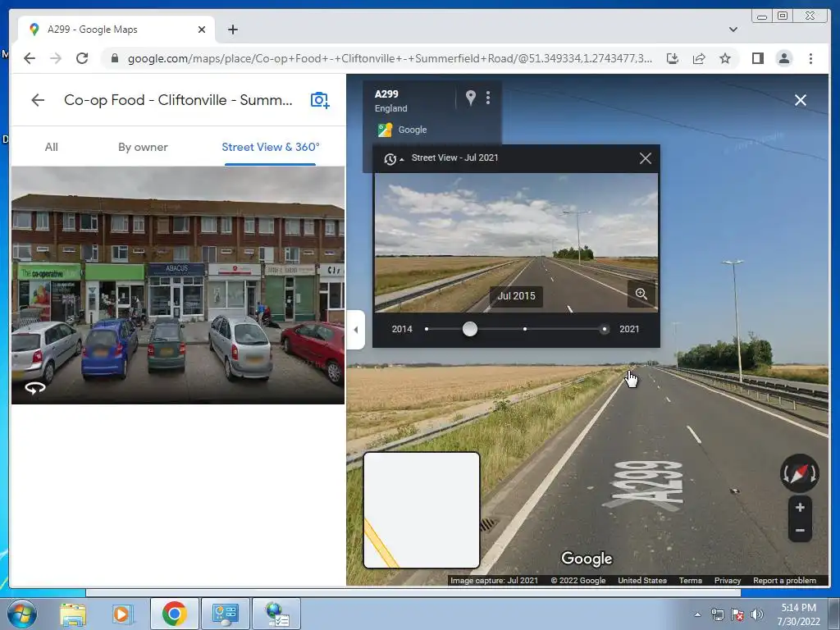
Task: Click the timeline slider handle
Action: [470, 329]
